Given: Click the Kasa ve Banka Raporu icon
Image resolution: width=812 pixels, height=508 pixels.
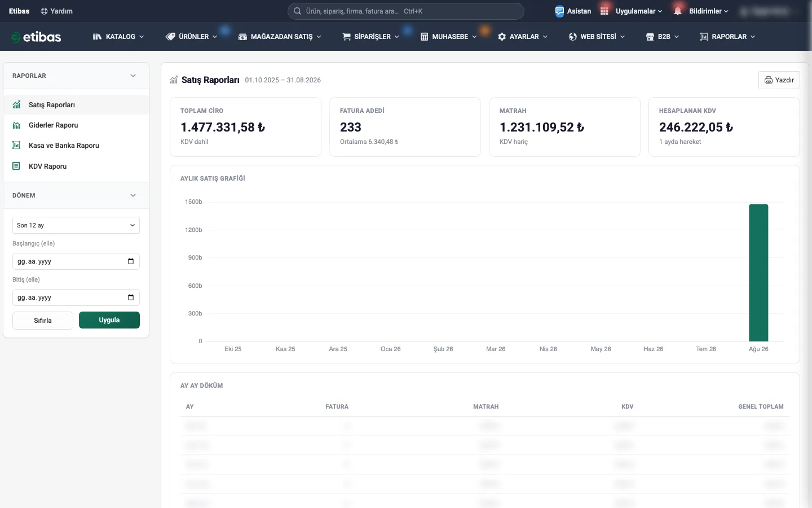Looking at the screenshot, I should pos(16,146).
